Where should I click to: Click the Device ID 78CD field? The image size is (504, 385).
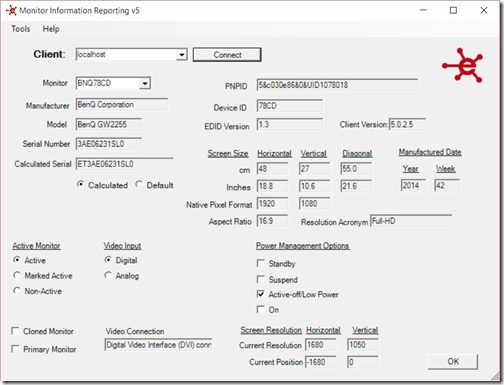pos(290,106)
